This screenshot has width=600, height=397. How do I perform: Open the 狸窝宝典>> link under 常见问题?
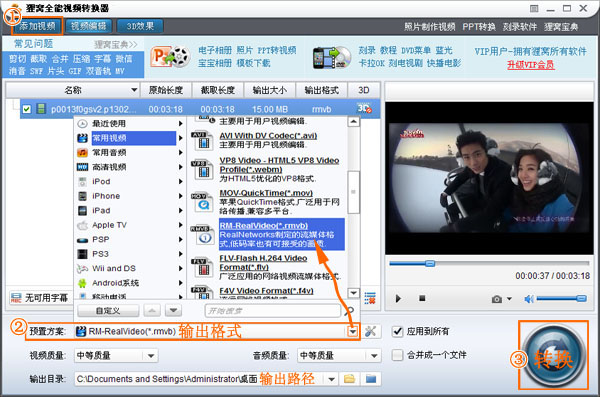point(116,44)
